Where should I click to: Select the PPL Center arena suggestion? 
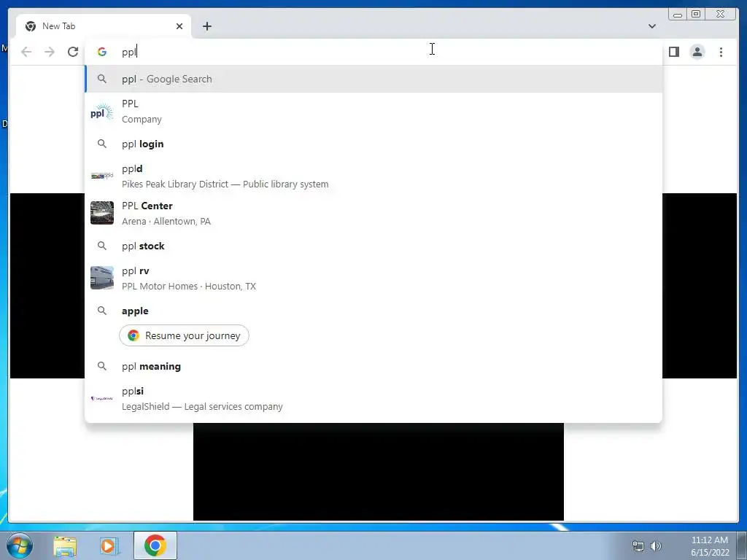(373, 214)
